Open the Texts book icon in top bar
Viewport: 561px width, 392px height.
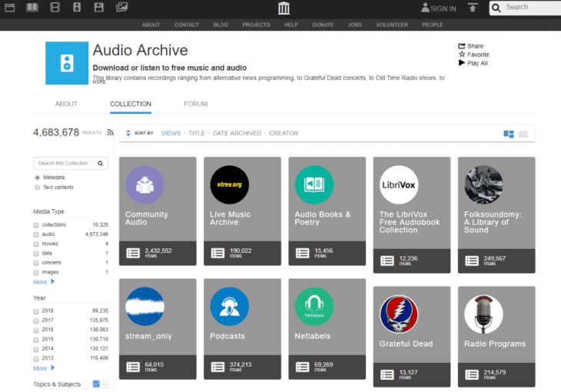(x=32, y=7)
